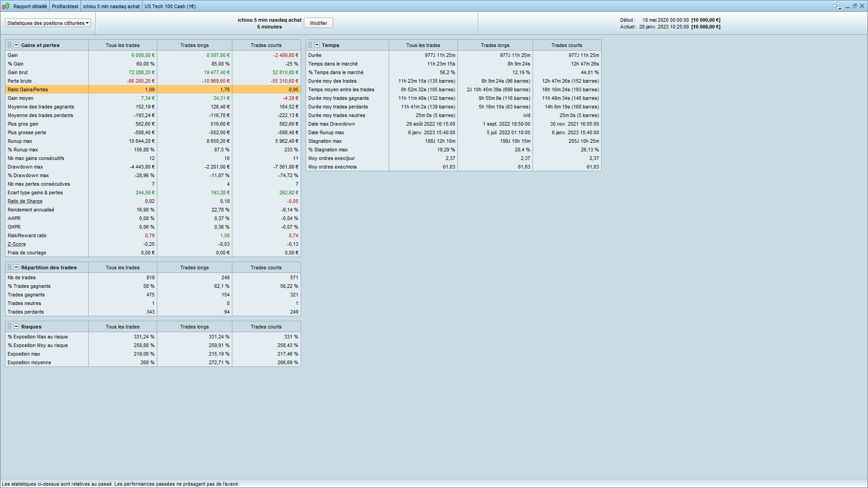The width and height of the screenshot is (868, 488).
Task: Restore down the report window
Action: point(855,6)
